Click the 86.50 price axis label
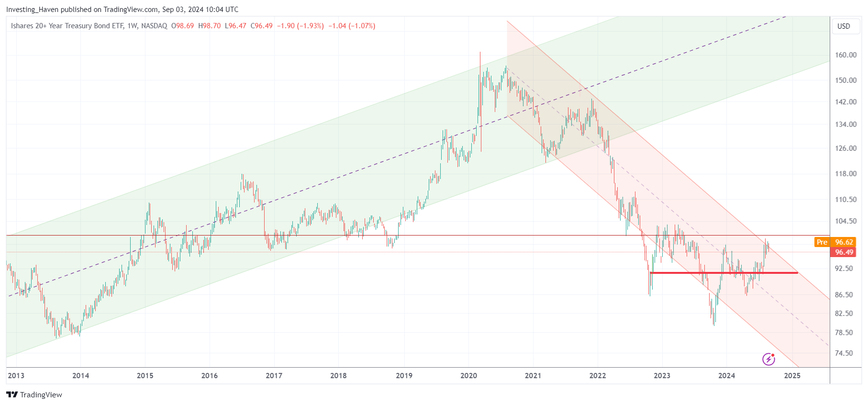The width and height of the screenshot is (868, 405). tap(844, 295)
